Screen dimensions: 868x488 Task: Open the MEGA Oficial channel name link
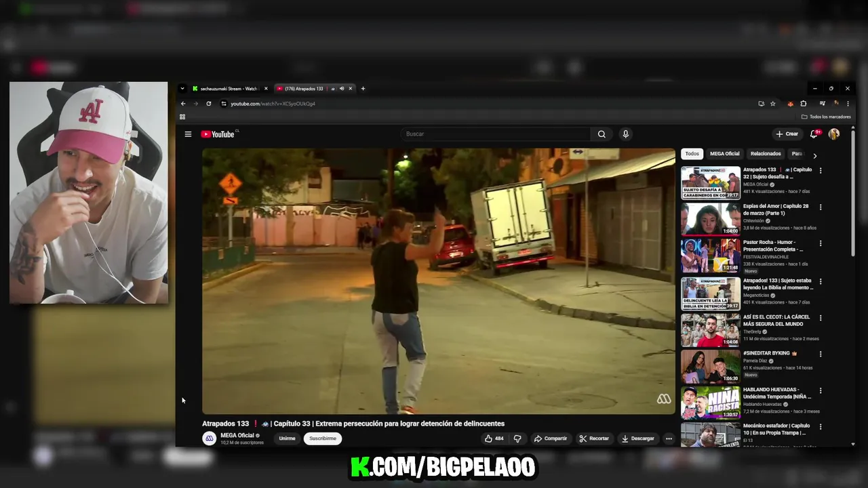237,435
